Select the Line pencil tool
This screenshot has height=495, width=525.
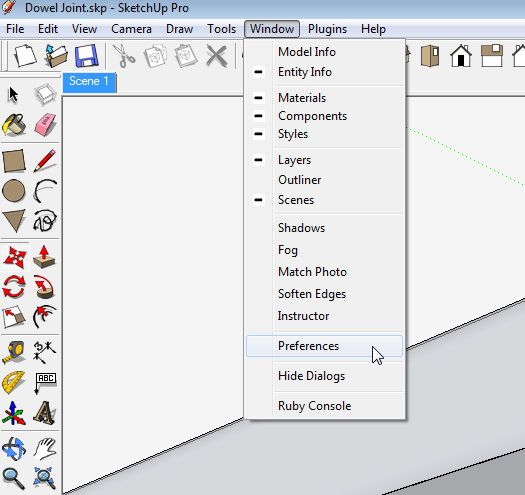pyautogui.click(x=45, y=160)
